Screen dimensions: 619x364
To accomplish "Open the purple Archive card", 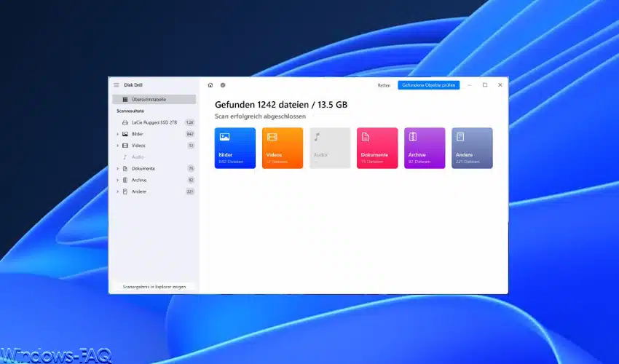I will [425, 148].
